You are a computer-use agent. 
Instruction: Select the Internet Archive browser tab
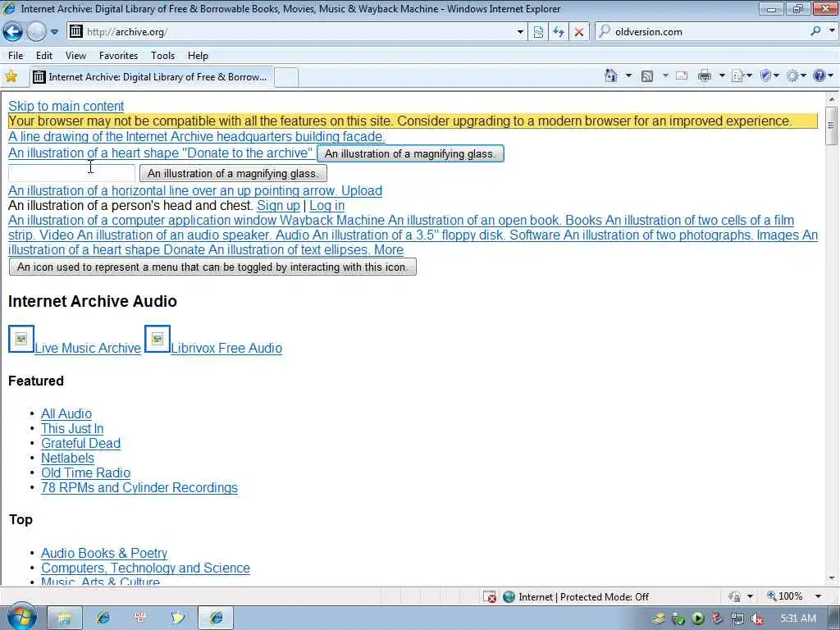pyautogui.click(x=151, y=77)
